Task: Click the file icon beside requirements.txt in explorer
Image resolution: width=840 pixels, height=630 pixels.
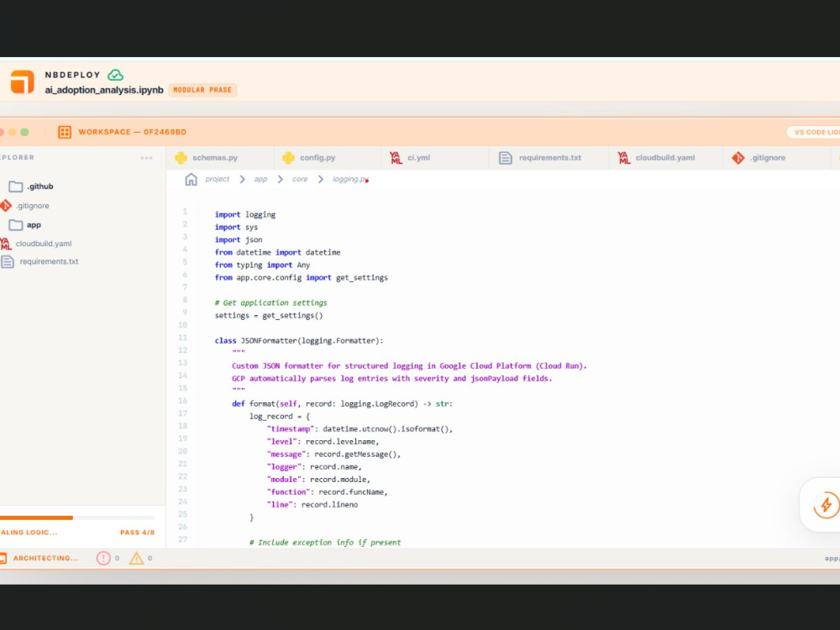Action: coord(7,261)
